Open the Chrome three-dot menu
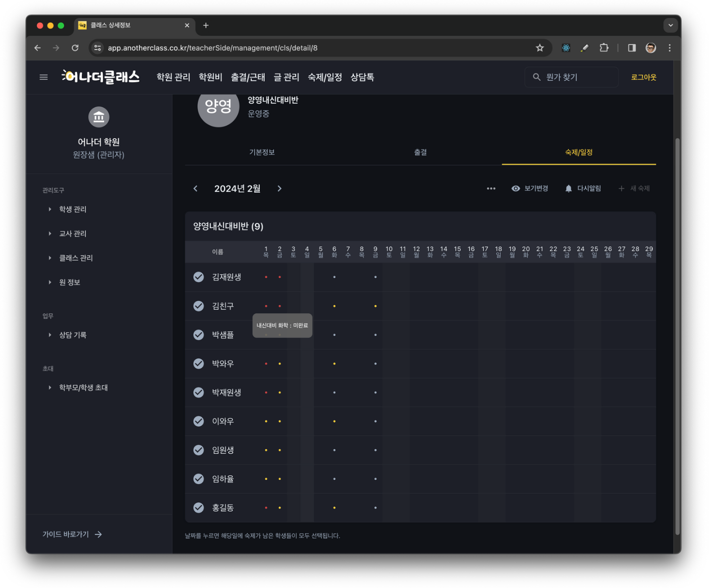 point(669,48)
